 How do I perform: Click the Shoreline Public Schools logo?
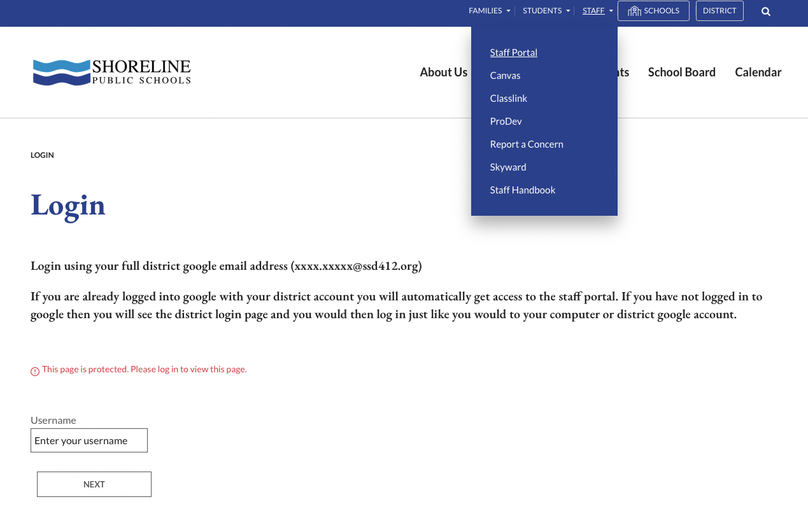pos(112,72)
